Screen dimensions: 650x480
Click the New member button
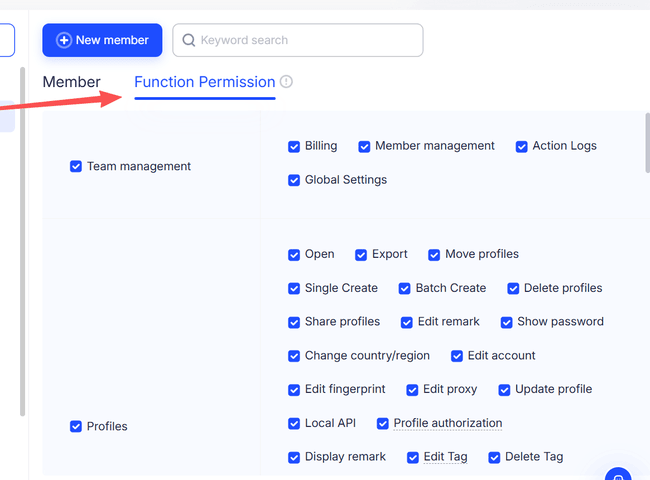click(102, 40)
